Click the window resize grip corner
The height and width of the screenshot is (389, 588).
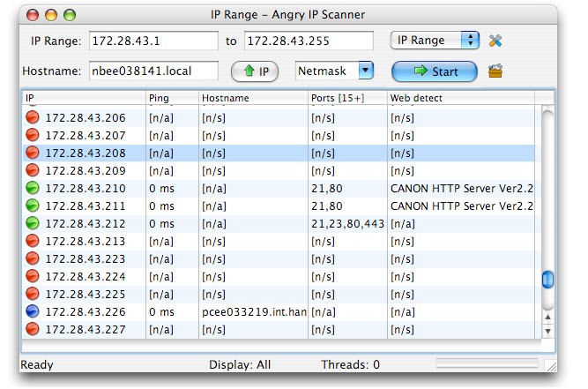(551, 366)
